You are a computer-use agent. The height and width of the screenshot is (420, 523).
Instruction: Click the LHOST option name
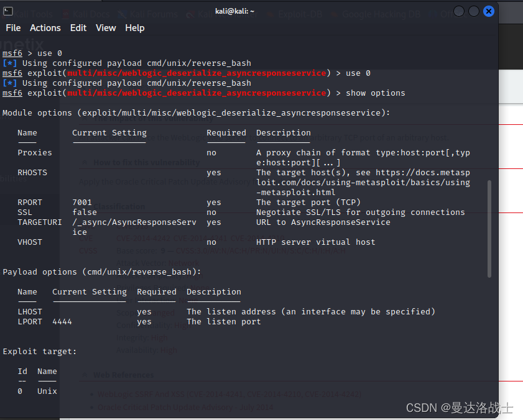30,312
